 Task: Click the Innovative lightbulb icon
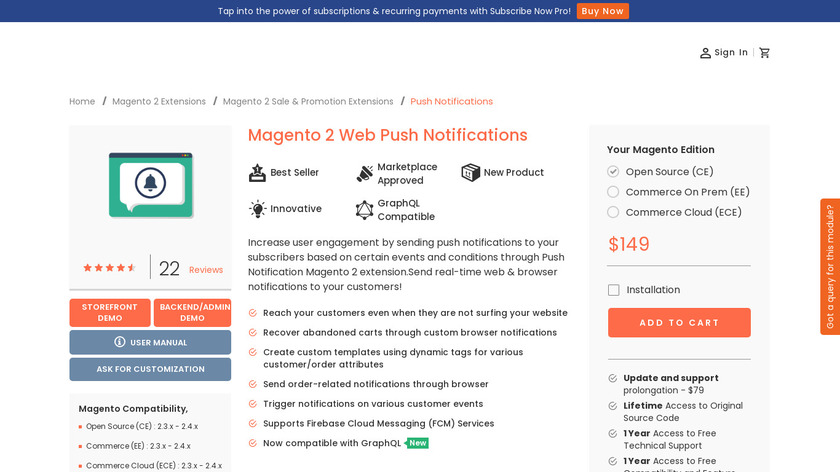click(x=257, y=209)
